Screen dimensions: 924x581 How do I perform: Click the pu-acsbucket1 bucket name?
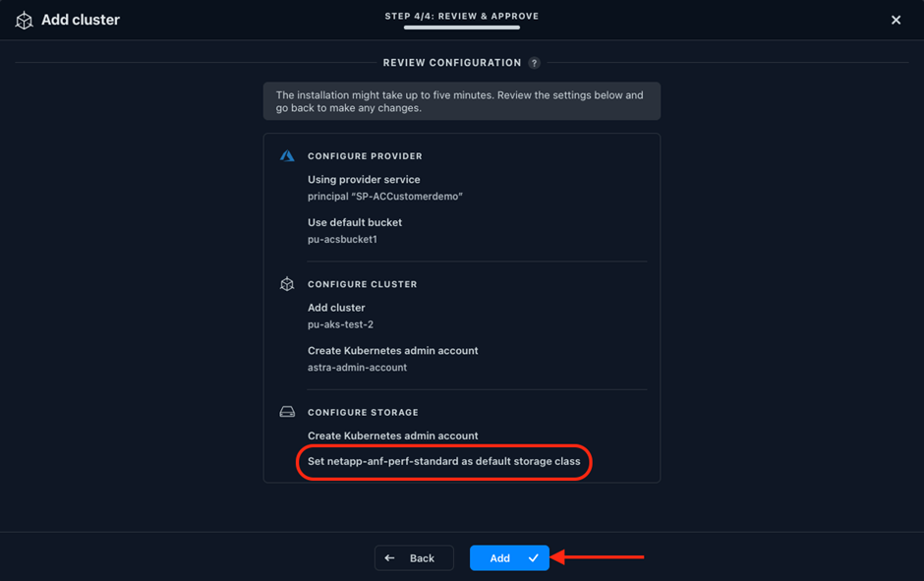pyautogui.click(x=342, y=239)
